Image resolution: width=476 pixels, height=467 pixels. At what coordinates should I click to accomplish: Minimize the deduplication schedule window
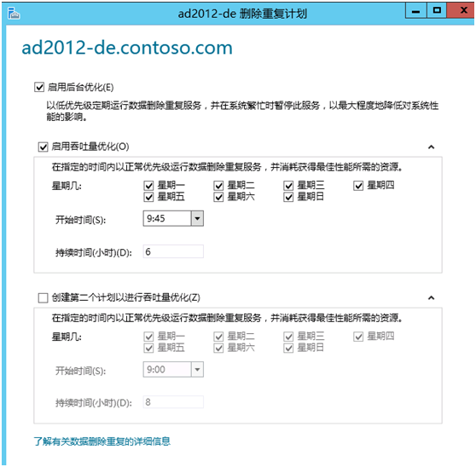tap(416, 11)
